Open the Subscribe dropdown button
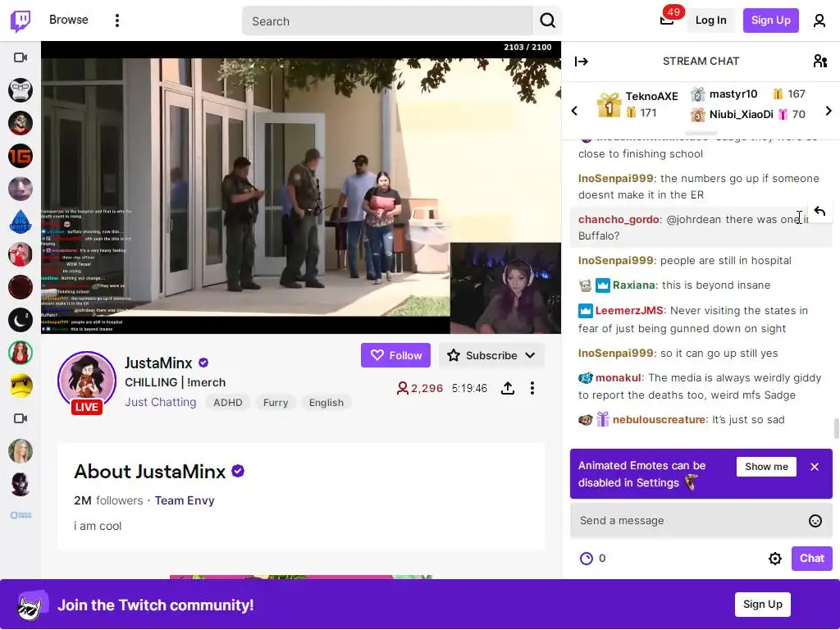The height and width of the screenshot is (630, 840). coord(491,355)
